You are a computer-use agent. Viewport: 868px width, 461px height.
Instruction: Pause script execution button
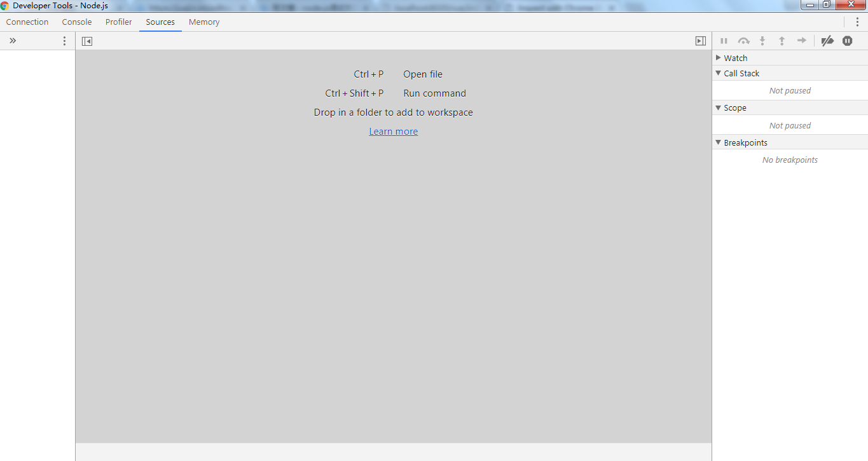tap(724, 41)
